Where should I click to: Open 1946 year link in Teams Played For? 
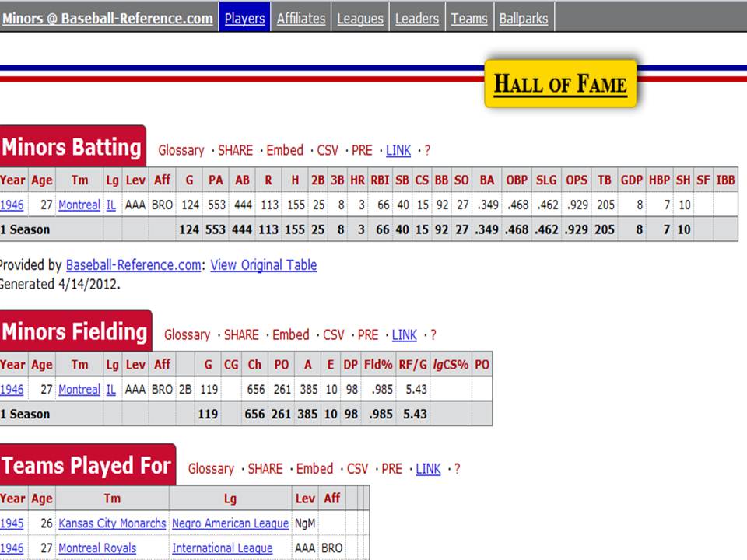click(x=12, y=548)
